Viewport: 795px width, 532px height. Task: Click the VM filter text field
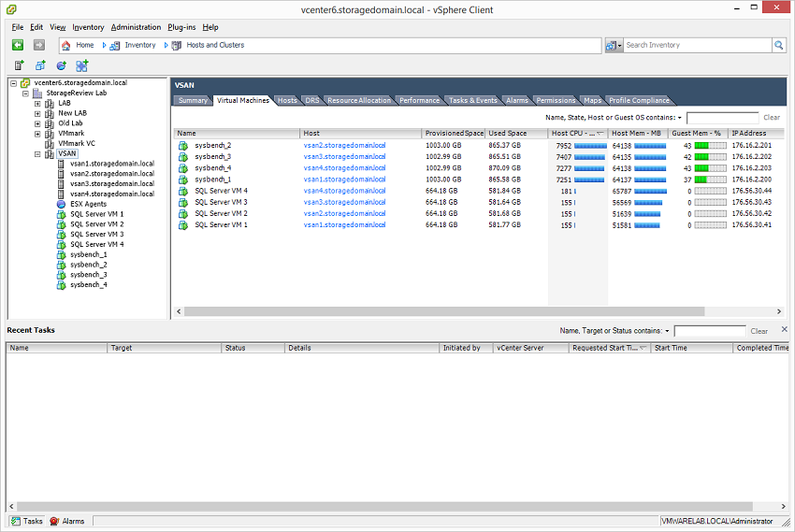tap(722, 118)
